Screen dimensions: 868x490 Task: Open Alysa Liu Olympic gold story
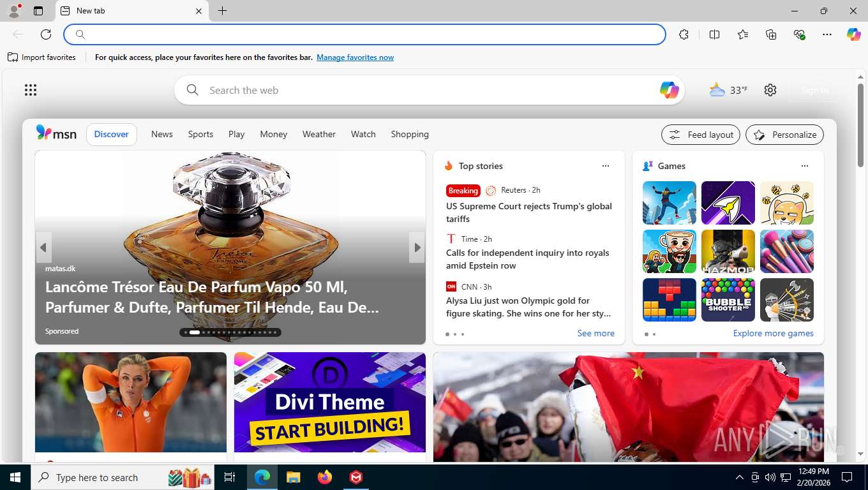click(528, 307)
